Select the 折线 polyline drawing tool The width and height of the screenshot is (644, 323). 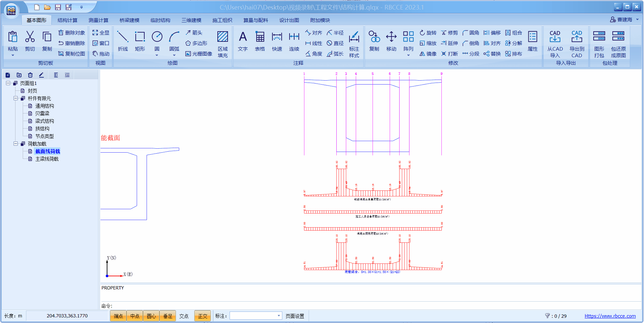click(123, 41)
